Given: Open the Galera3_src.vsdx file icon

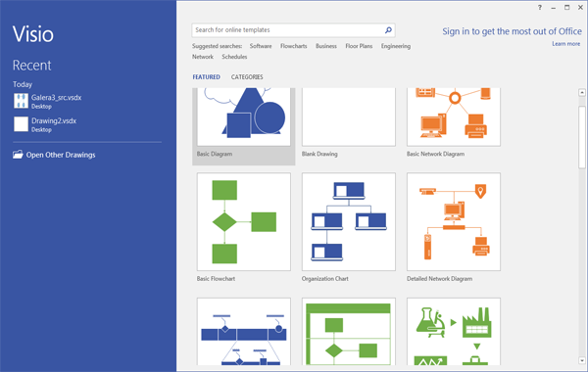Looking at the screenshot, I should pos(21,101).
